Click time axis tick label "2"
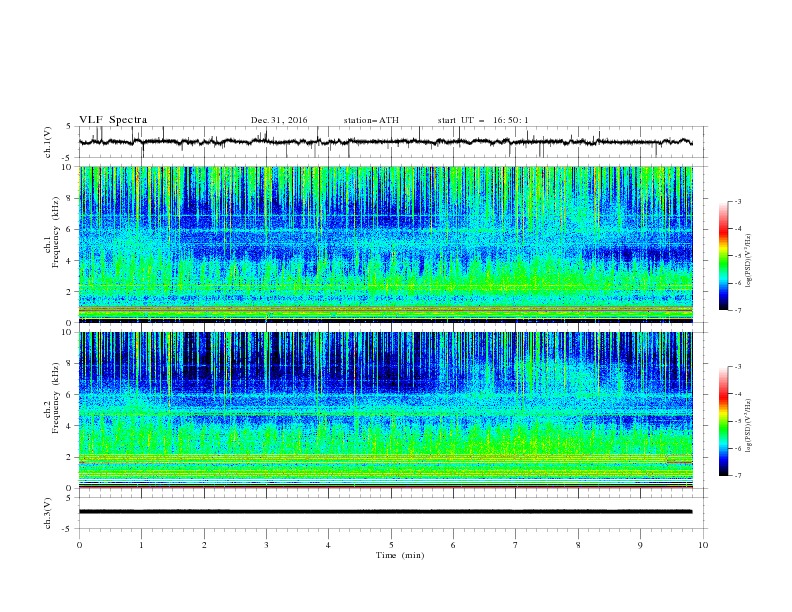Viewport: 792px width, 612px height. 204,545
